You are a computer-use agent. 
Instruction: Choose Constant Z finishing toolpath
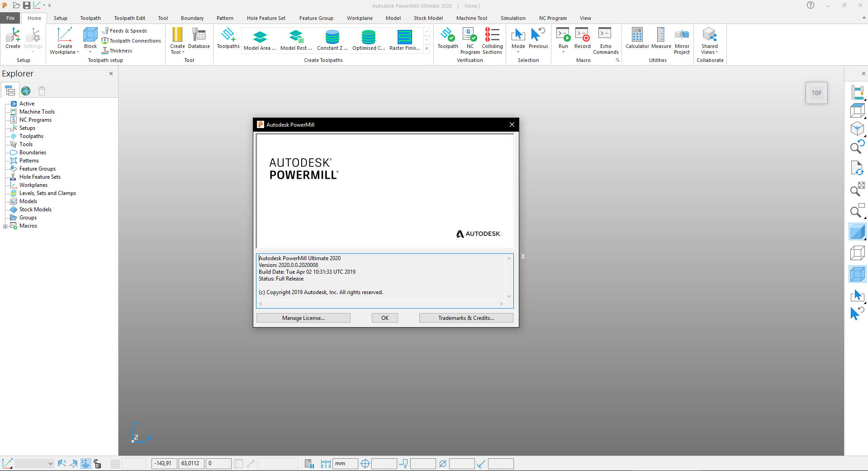(x=332, y=40)
